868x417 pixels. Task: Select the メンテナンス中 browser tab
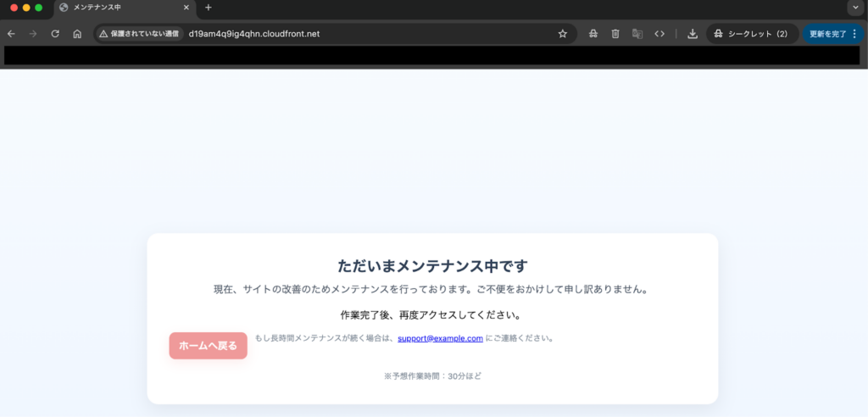(119, 8)
